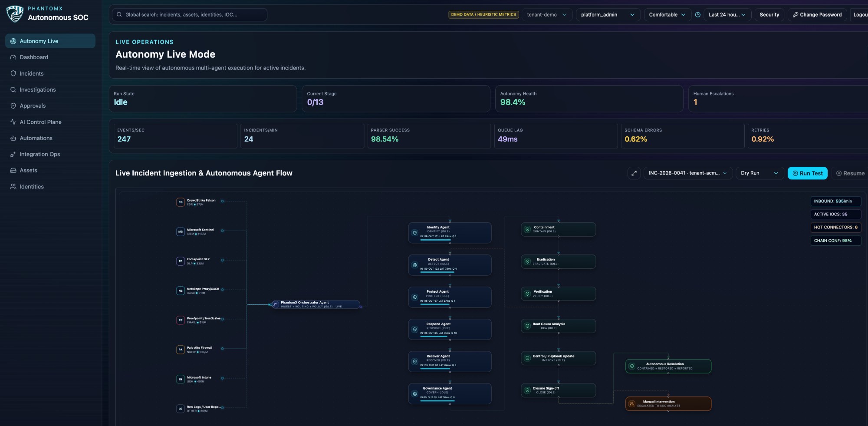Click the clock history icon in the header

coord(697,14)
